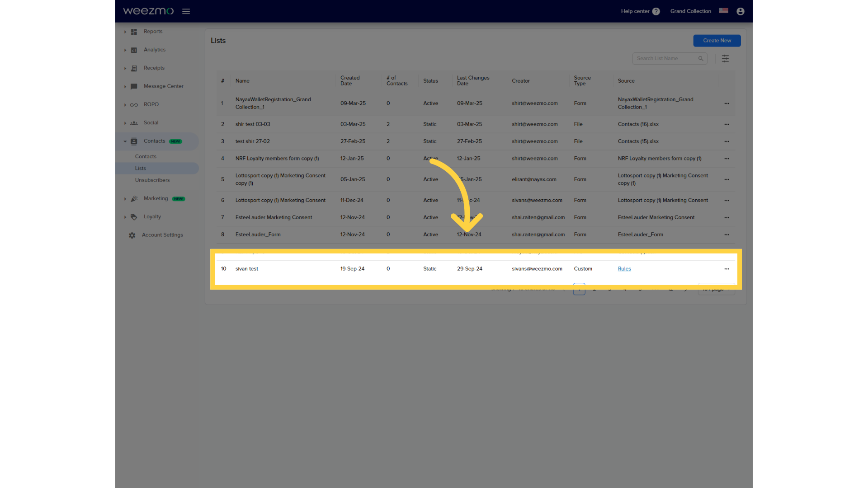Select the 'sivan test' list name
868x488 pixels.
pyautogui.click(x=247, y=269)
